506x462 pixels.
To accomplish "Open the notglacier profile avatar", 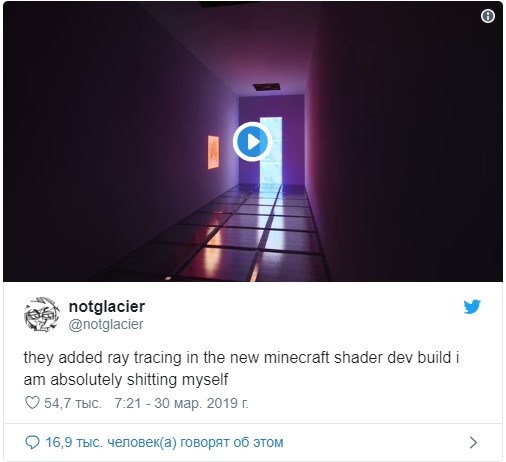I will (x=42, y=314).
